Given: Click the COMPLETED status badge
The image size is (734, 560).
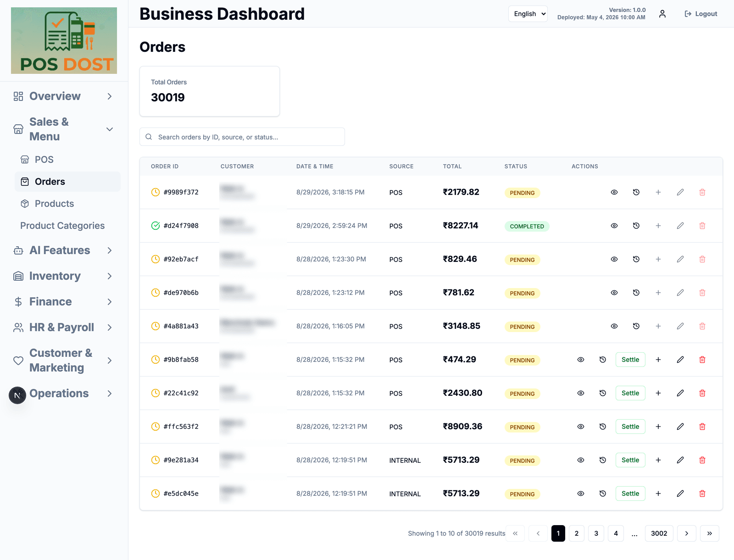Looking at the screenshot, I should coord(527,226).
